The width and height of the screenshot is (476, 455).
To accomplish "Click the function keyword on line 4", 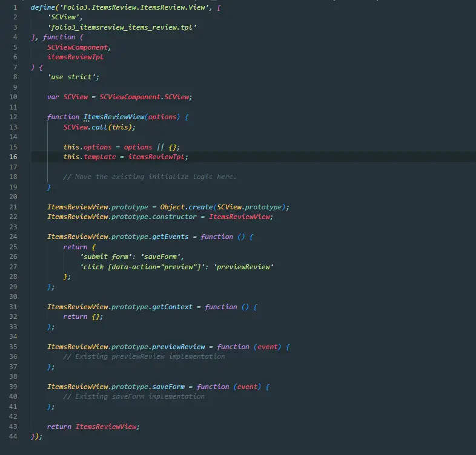I will point(59,37).
